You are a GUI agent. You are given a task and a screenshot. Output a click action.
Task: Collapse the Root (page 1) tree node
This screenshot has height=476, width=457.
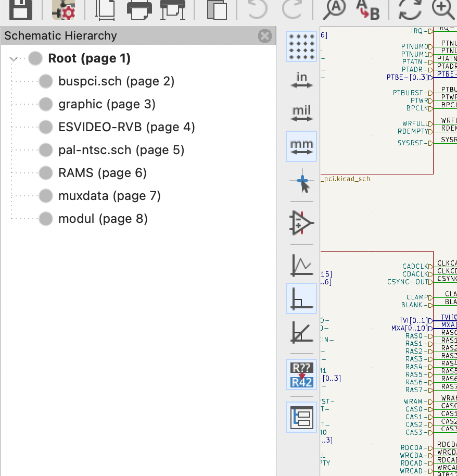pyautogui.click(x=14, y=59)
